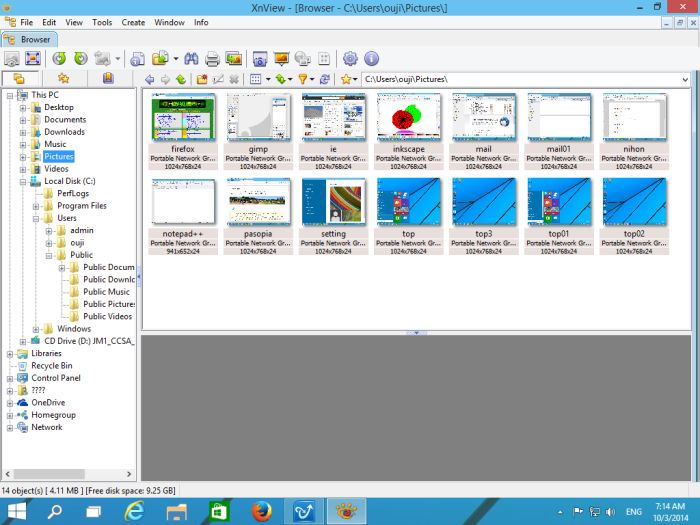Toggle fullscreen view icon
Image resolution: width=700 pixels, height=525 pixels.
pos(33,59)
